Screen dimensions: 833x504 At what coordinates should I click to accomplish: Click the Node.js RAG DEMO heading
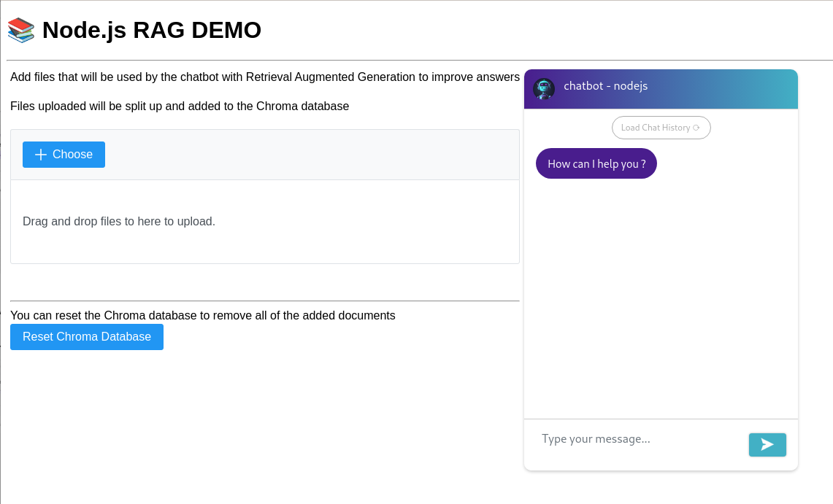pos(152,30)
